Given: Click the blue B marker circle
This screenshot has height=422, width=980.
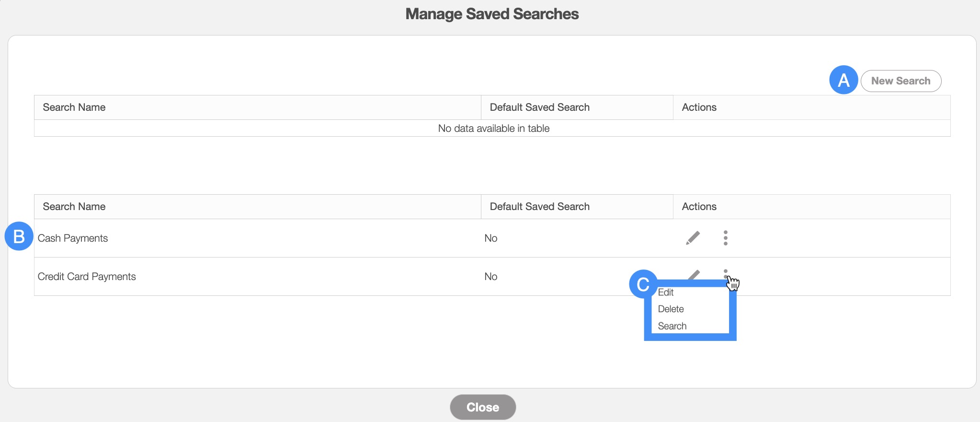Looking at the screenshot, I should pos(19,236).
